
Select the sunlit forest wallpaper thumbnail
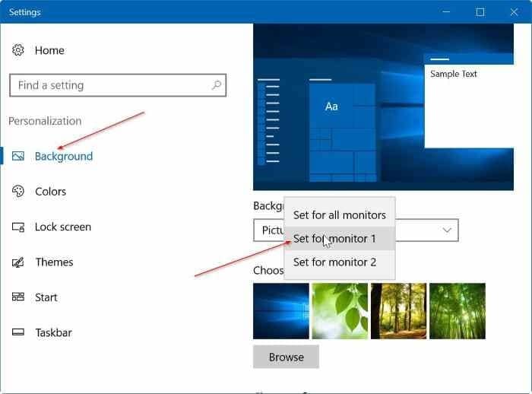point(399,311)
